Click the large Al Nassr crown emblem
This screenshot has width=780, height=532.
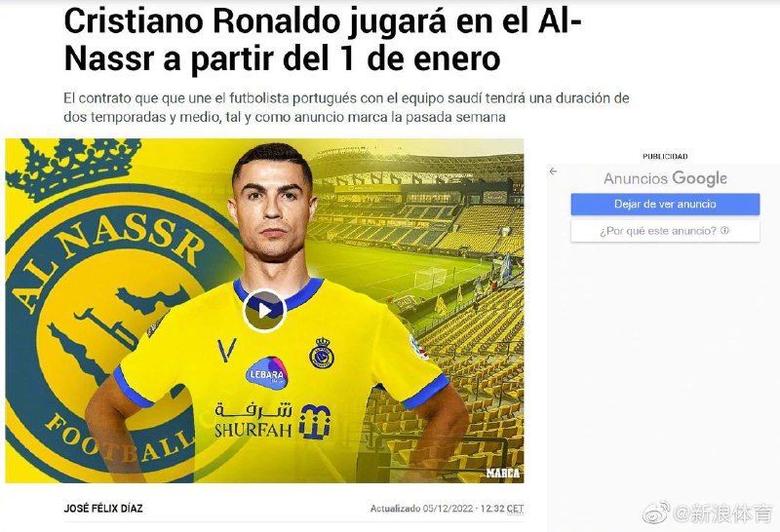[x=74, y=167]
